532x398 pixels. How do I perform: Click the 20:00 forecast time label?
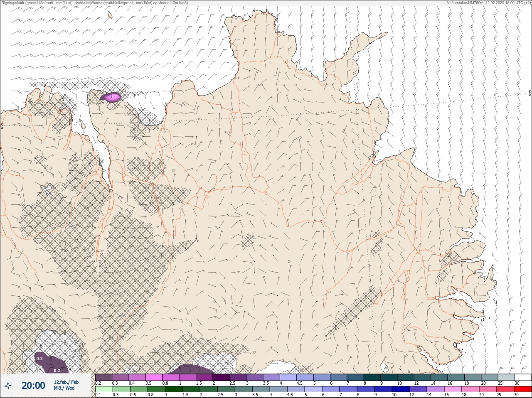click(33, 386)
